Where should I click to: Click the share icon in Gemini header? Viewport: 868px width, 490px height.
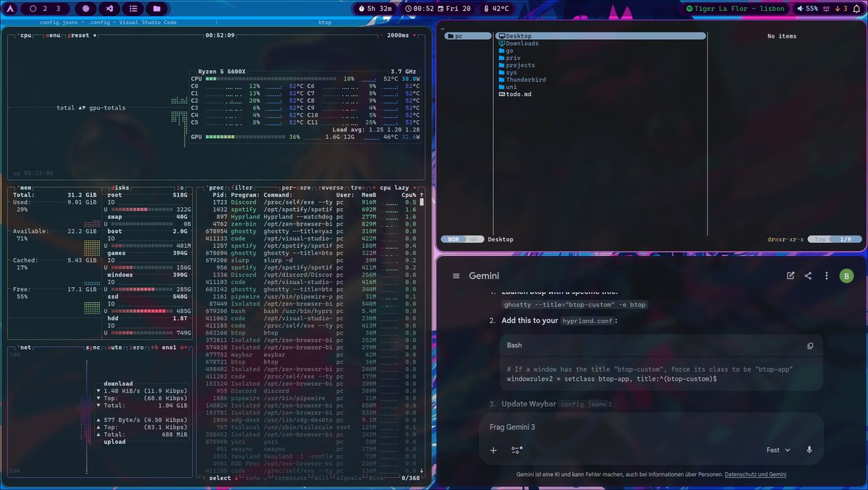pyautogui.click(x=808, y=275)
